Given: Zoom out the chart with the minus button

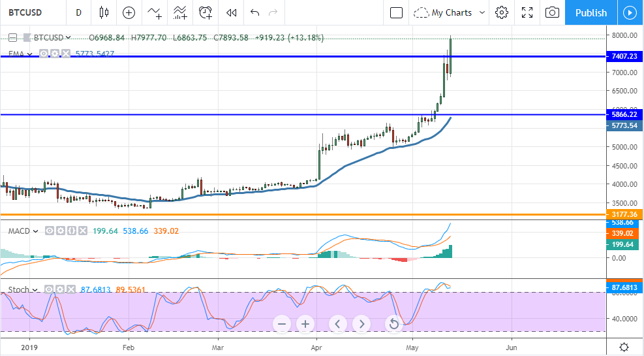Looking at the screenshot, I should point(282,324).
